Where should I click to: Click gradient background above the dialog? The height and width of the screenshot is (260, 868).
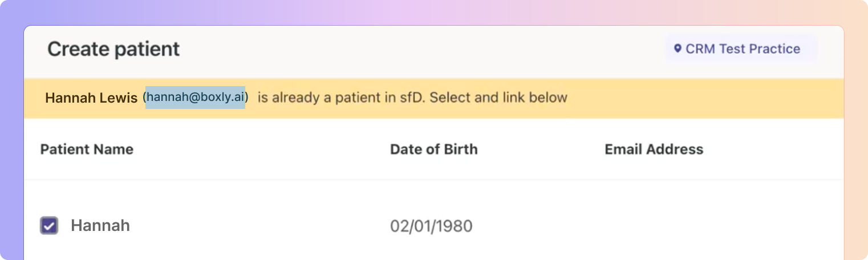[x=433, y=11]
